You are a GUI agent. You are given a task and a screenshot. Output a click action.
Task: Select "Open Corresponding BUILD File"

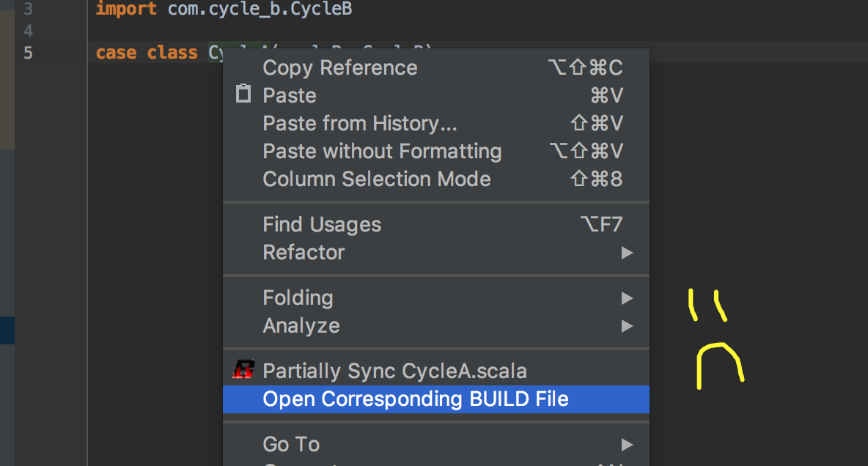click(x=416, y=399)
